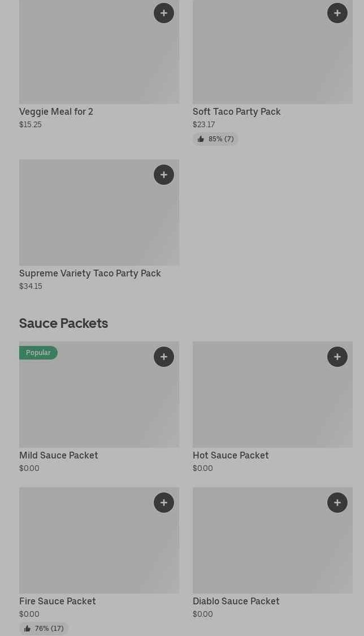
Task: Open the Diablo Sauce Packet name
Action: (236, 602)
